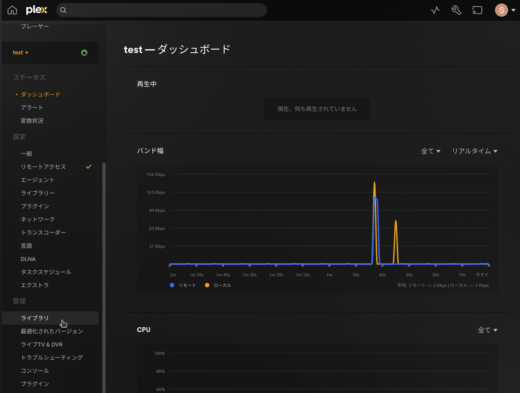Open the user avatar S menu

501,10
